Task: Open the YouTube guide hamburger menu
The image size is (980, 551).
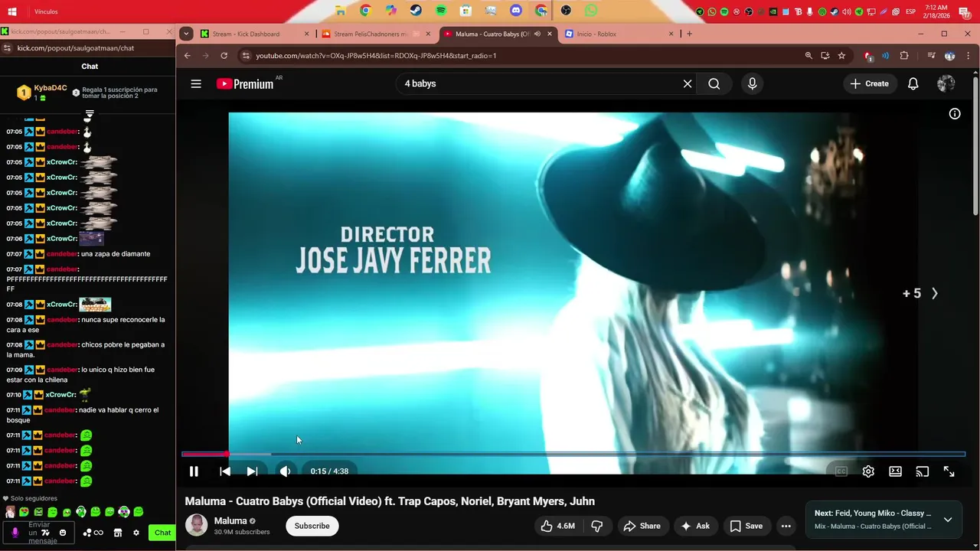Action: [196, 83]
